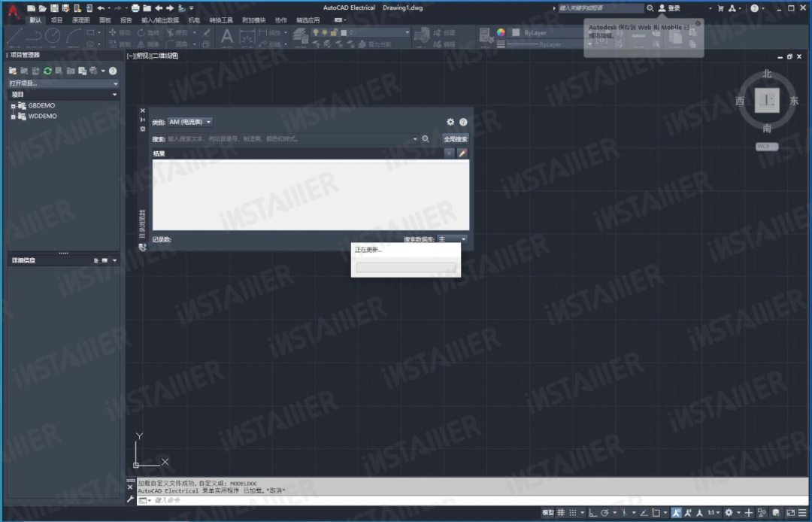Click the WCS label under the ViewCube
Image resolution: width=812 pixels, height=522 pixels.
pos(766,147)
